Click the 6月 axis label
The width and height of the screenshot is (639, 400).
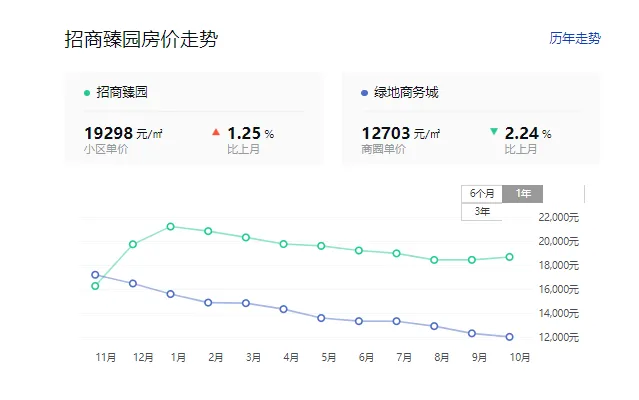point(366,357)
